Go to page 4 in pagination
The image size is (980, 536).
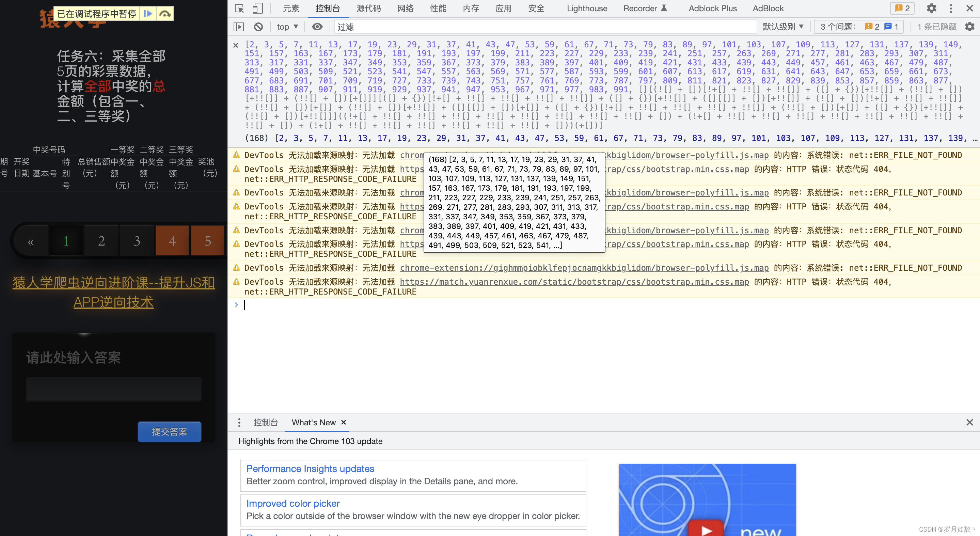click(x=172, y=240)
